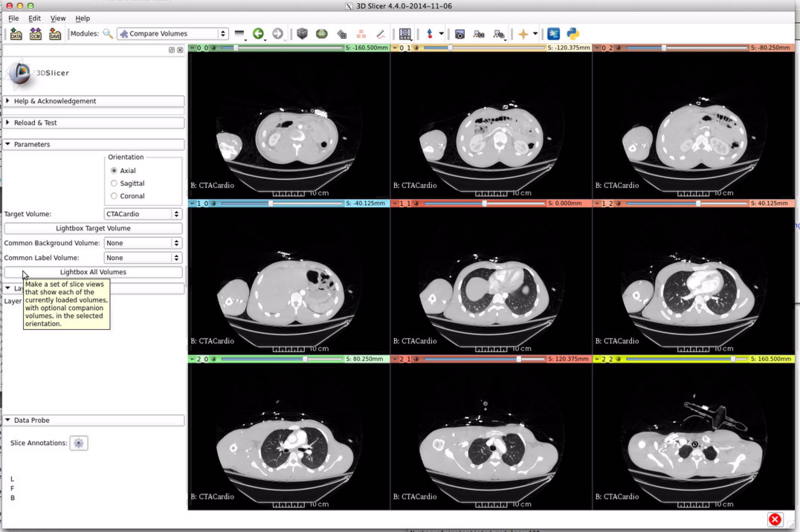800x532 pixels.
Task: Click the Lightbox Target Volume button
Action: pyautogui.click(x=93, y=228)
